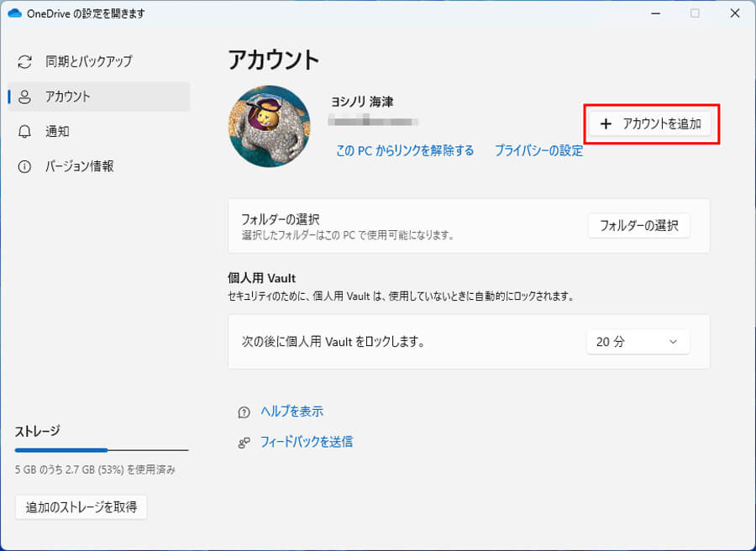Close the OneDrive settings window

pyautogui.click(x=735, y=13)
